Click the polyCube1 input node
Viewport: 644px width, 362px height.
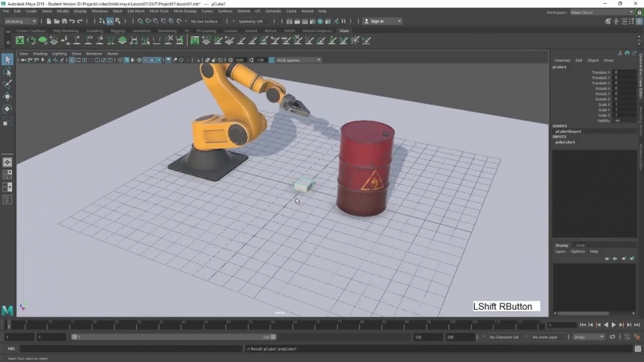(x=565, y=142)
